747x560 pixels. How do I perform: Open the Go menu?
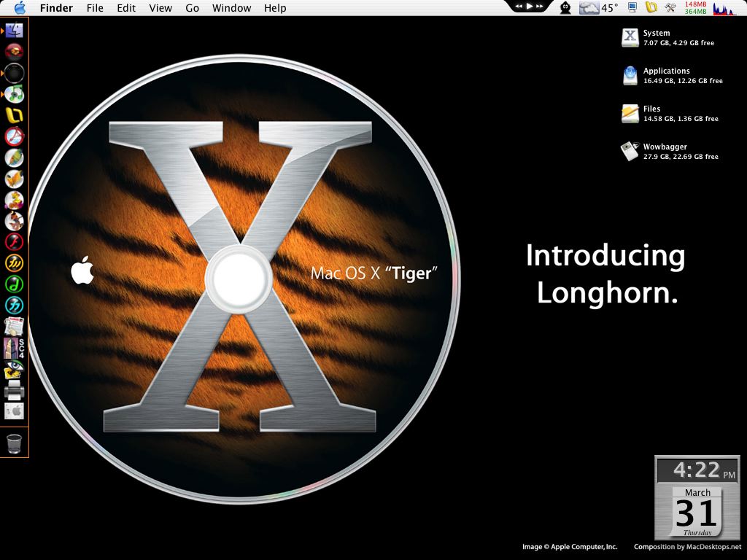pyautogui.click(x=192, y=8)
